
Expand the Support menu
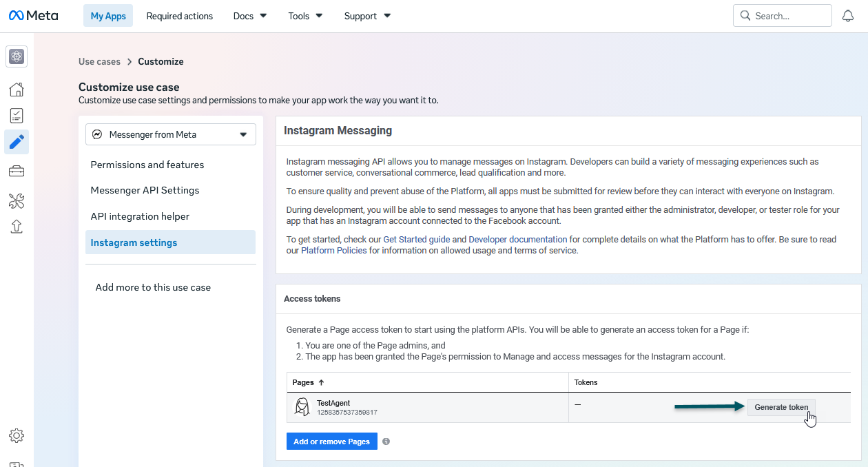[367, 16]
